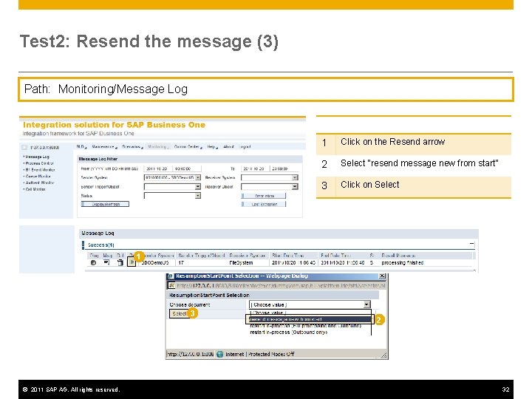Image resolution: width=532 pixels, height=399 pixels.
Task: Open Authent. Monitor in the sidebar
Action: tap(40, 183)
